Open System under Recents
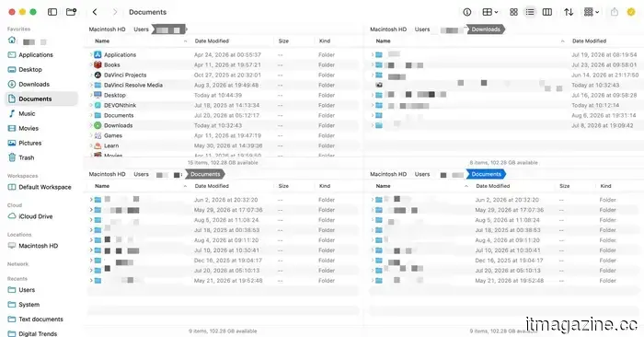This screenshot has width=644, height=337. pyautogui.click(x=29, y=305)
